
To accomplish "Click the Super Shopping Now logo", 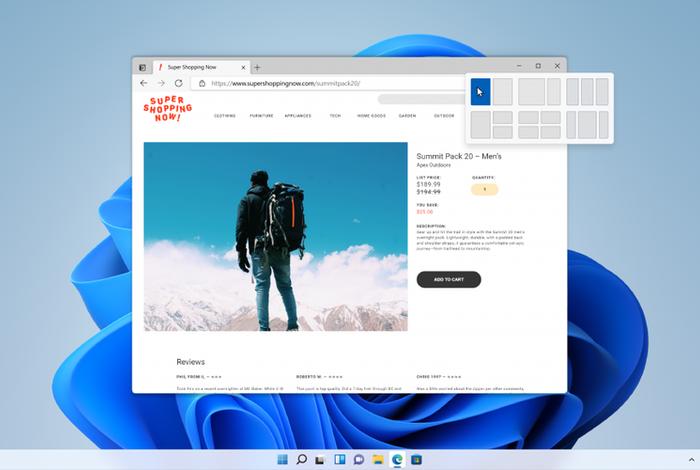I will click(x=167, y=109).
